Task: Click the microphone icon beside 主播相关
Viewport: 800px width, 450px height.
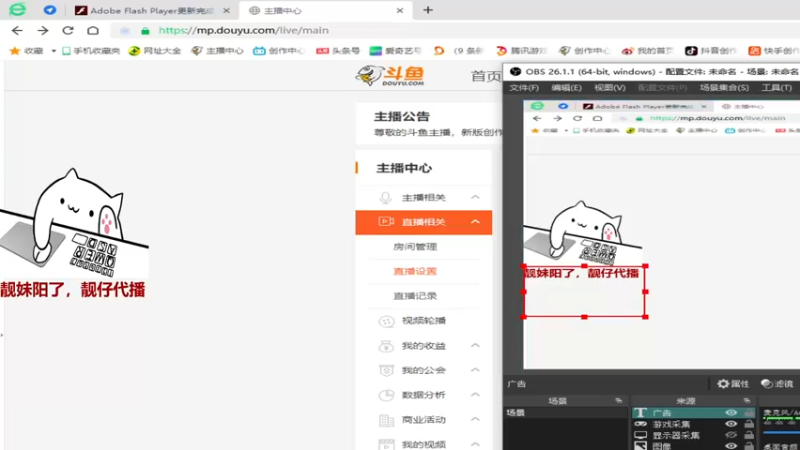Action: pyautogui.click(x=386, y=198)
